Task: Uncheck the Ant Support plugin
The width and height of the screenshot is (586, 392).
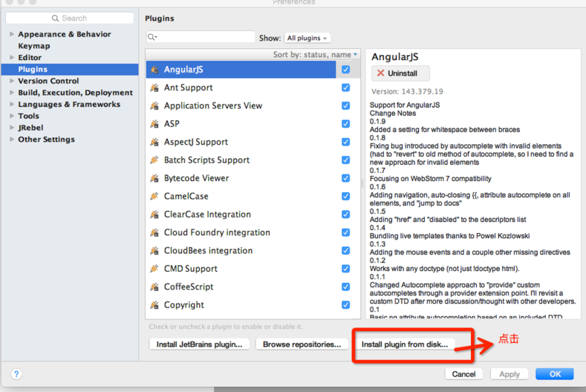Action: click(x=346, y=87)
